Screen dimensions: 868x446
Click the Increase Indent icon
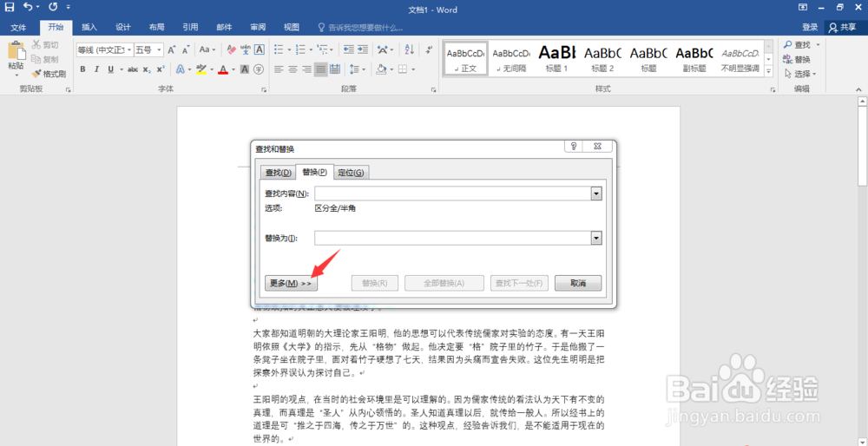point(363,49)
